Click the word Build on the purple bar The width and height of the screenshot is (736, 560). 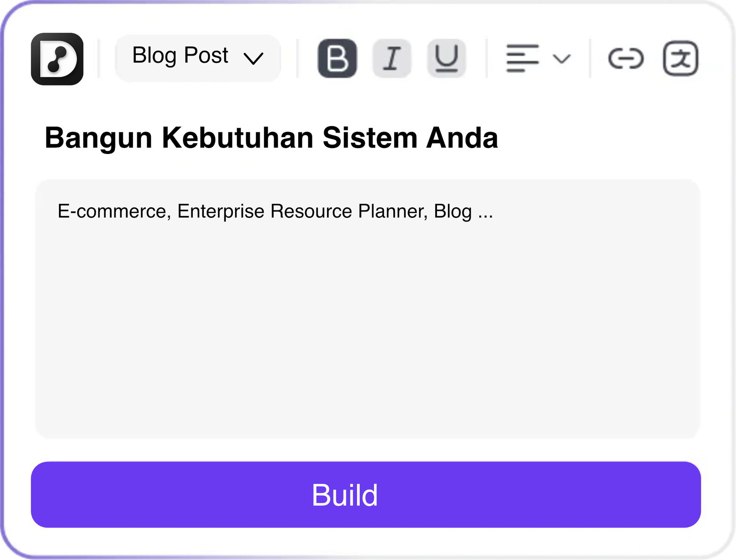(345, 495)
